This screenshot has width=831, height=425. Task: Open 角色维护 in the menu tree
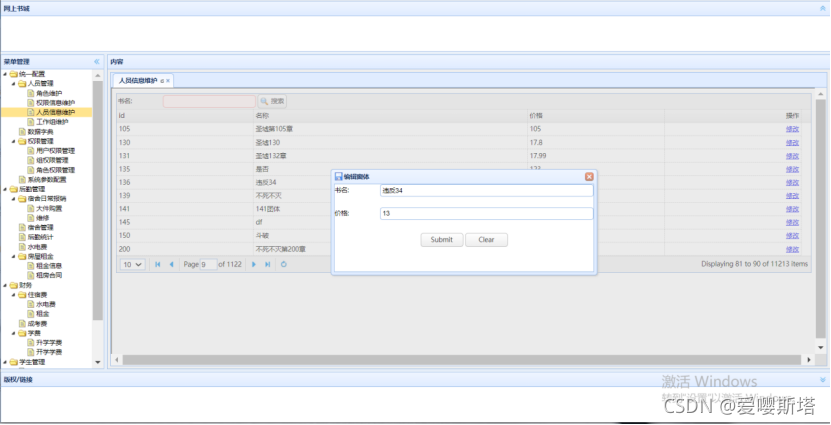click(49, 93)
